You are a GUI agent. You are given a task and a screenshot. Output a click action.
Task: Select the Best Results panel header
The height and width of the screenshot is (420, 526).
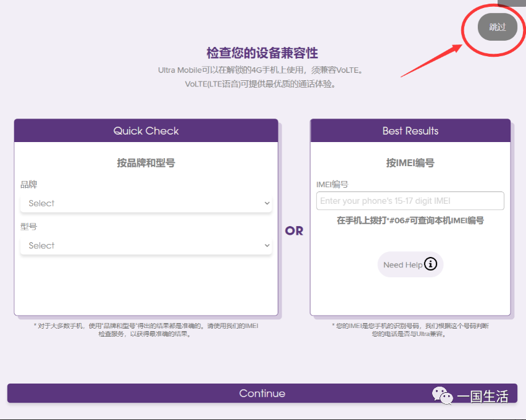(411, 130)
